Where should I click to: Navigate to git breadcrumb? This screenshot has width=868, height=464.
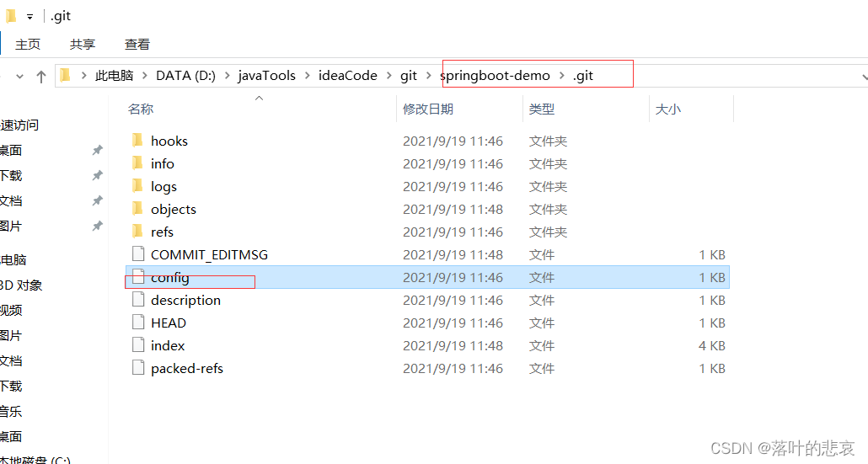[x=409, y=75]
